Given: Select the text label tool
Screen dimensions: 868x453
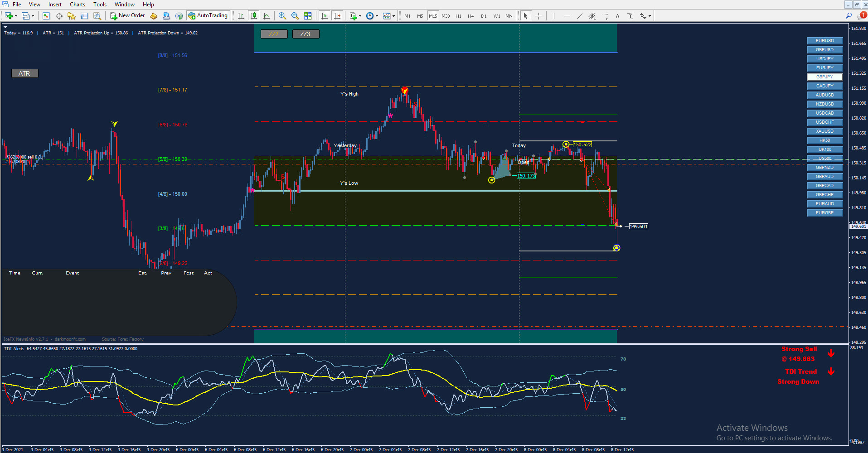Looking at the screenshot, I should pyautogui.click(x=630, y=16).
